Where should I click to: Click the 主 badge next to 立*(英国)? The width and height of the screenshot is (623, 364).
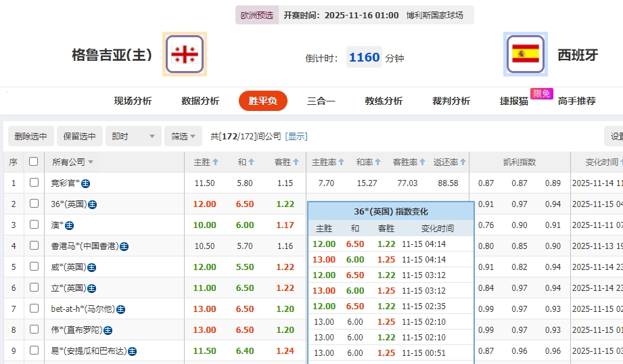pos(91,288)
